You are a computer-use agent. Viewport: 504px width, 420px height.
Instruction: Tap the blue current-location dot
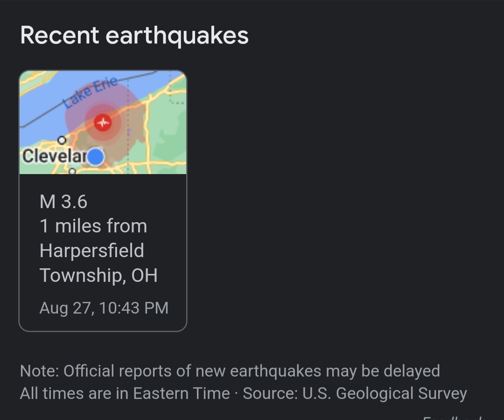click(x=96, y=157)
